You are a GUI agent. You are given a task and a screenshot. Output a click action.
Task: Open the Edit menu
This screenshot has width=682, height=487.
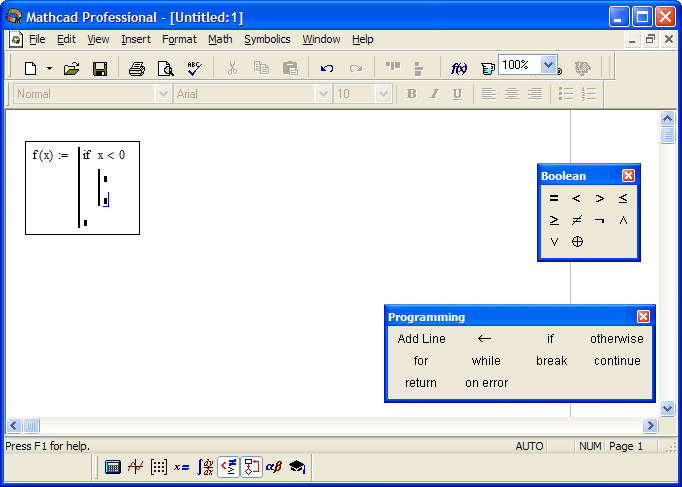[x=66, y=39]
